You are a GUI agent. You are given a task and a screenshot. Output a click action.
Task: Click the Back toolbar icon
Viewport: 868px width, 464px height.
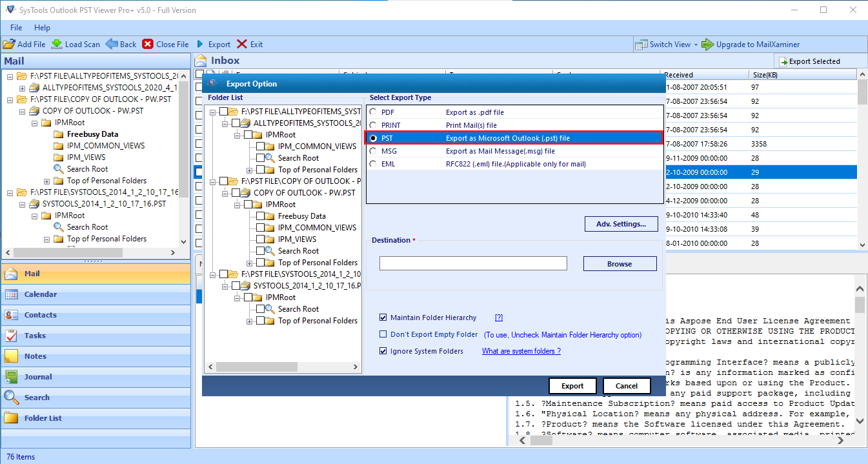tap(120, 44)
